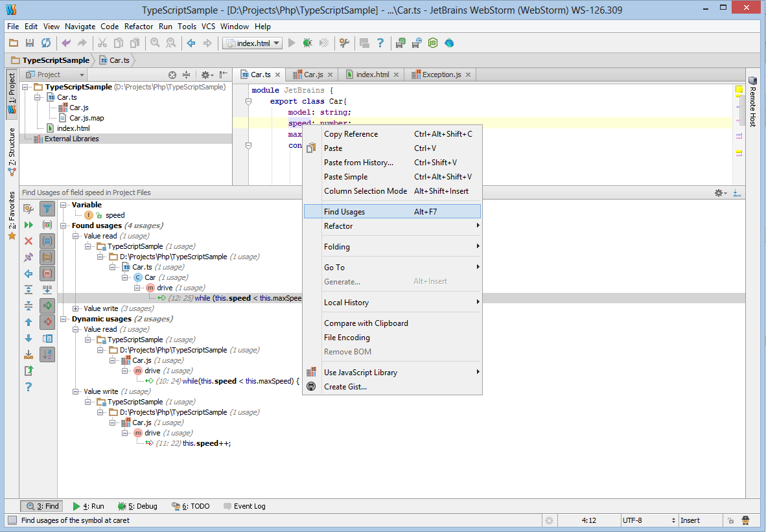Click the Node.js icon in the toolbar
Viewport: 766px width, 532px height.
[x=433, y=43]
